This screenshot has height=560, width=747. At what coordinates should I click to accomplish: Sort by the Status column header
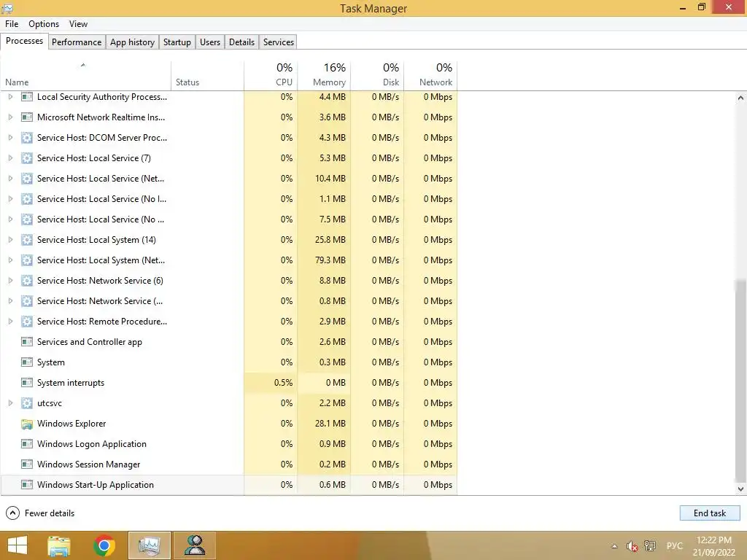[207, 76]
